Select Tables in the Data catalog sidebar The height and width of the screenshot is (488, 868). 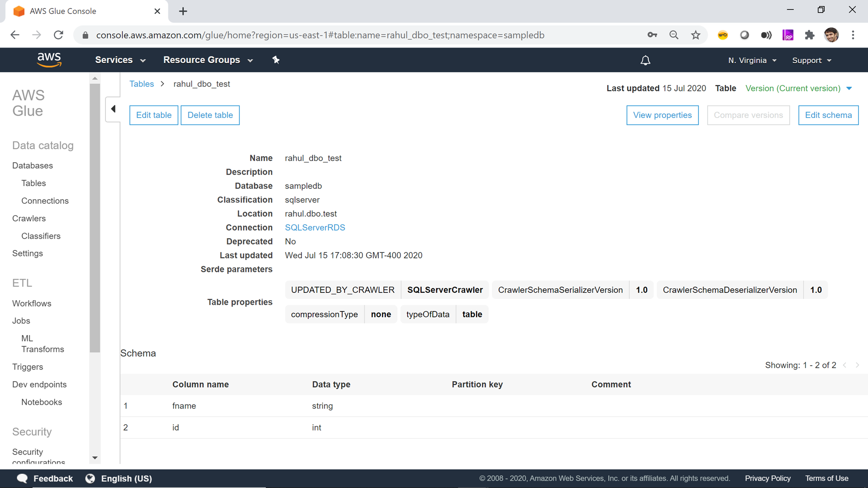point(33,183)
